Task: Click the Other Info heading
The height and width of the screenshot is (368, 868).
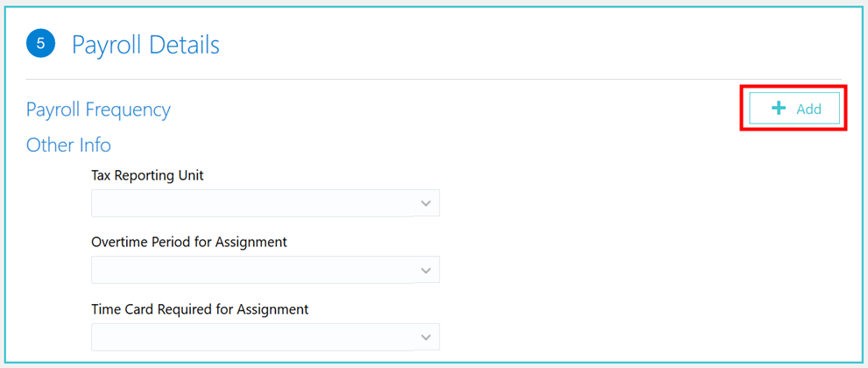Action: [68, 145]
